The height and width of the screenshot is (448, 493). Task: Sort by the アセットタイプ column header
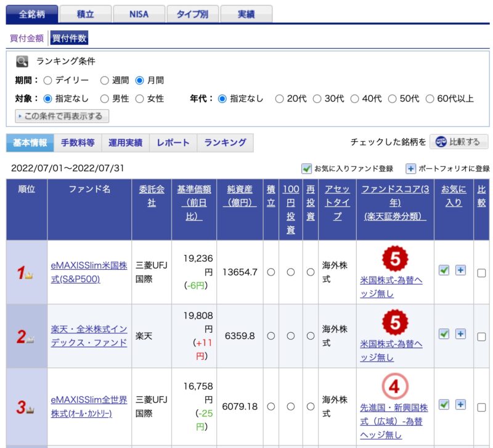tap(337, 203)
